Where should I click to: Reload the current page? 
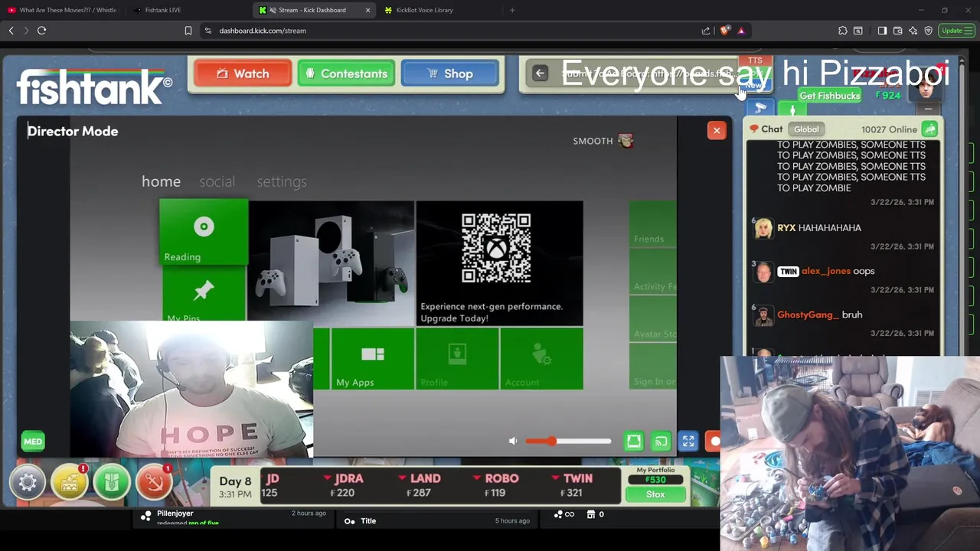42,31
